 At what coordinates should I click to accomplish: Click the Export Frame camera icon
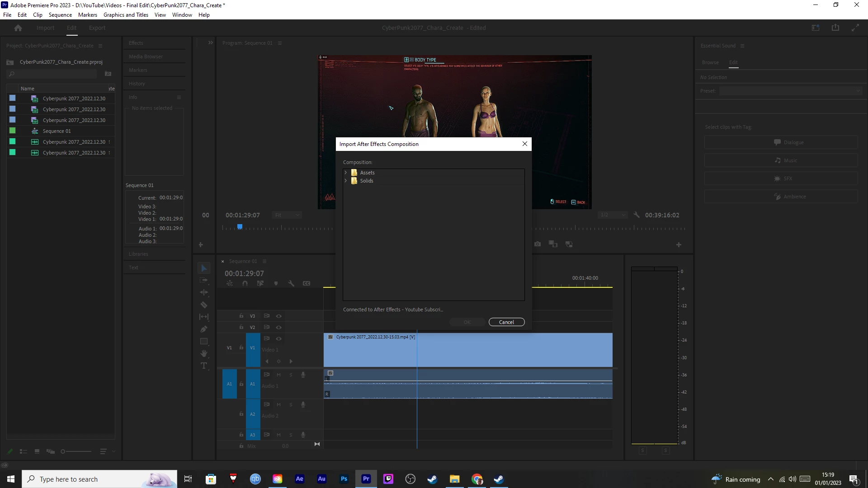point(538,244)
